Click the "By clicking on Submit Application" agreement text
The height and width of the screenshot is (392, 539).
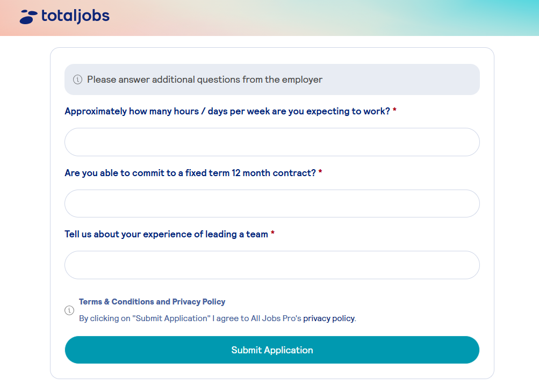[x=218, y=318]
